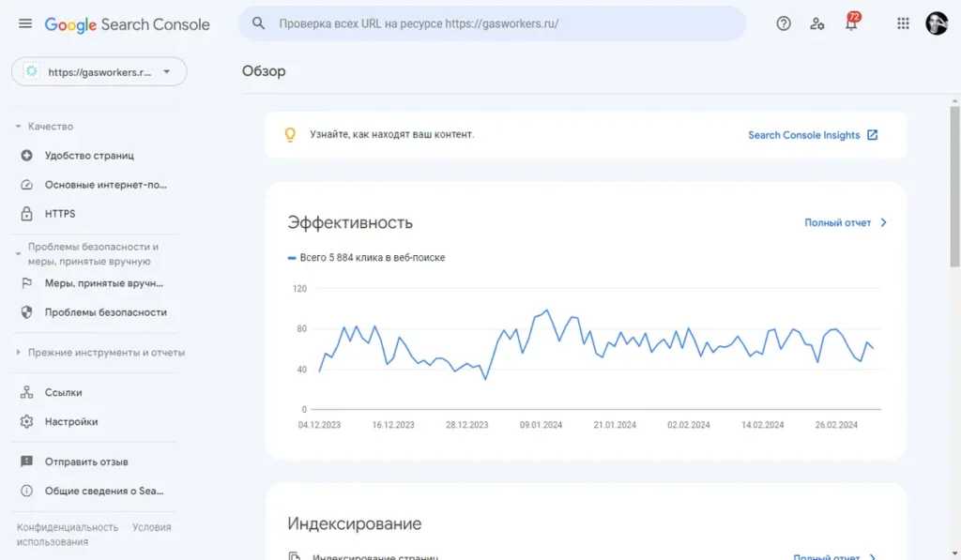The height and width of the screenshot is (560, 961).
Task: Open notifications bell with 72 badge
Action: pyautogui.click(x=851, y=24)
